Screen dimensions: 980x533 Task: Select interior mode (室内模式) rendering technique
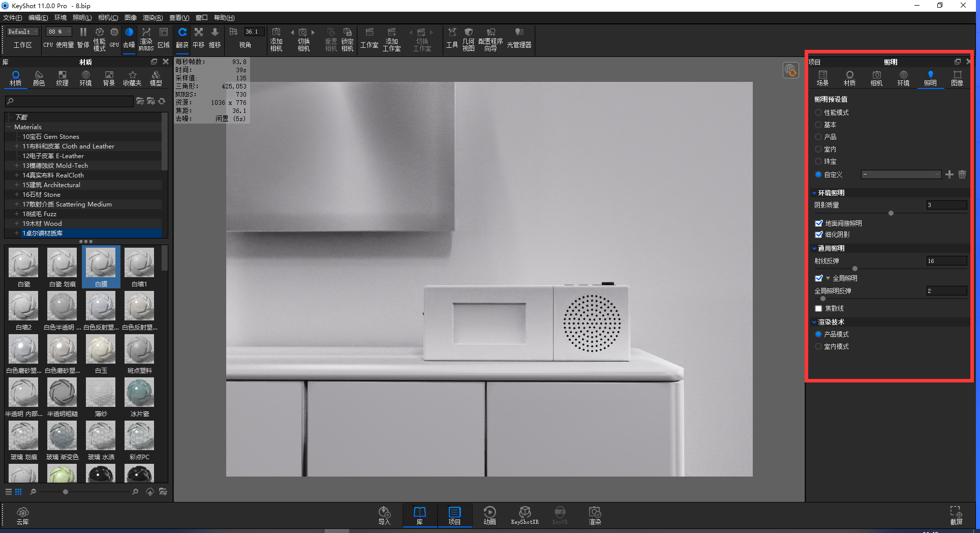coord(818,346)
